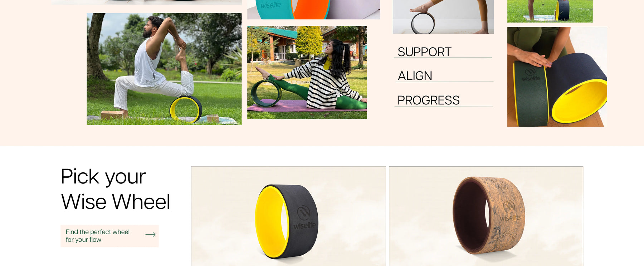The height and width of the screenshot is (266, 644).
Task: Click the yellow wheel beside the man's foot
Action: tap(186, 109)
